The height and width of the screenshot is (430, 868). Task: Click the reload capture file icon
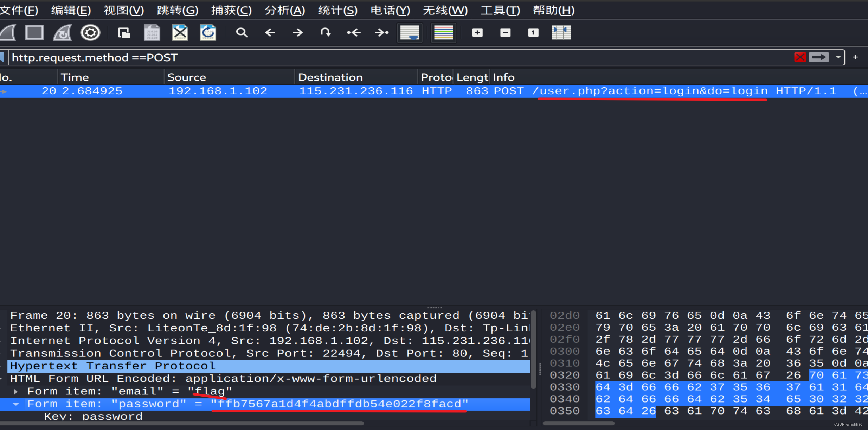click(208, 33)
